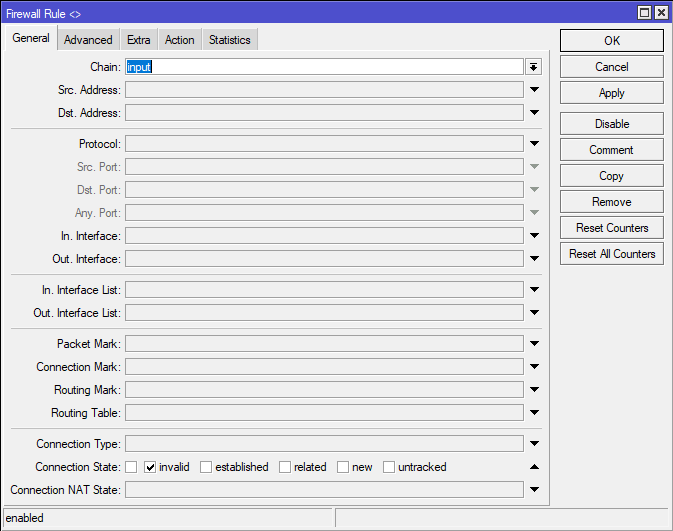This screenshot has height=531, width=673.
Task: Expand the Out. Interface List field
Action: point(534,313)
